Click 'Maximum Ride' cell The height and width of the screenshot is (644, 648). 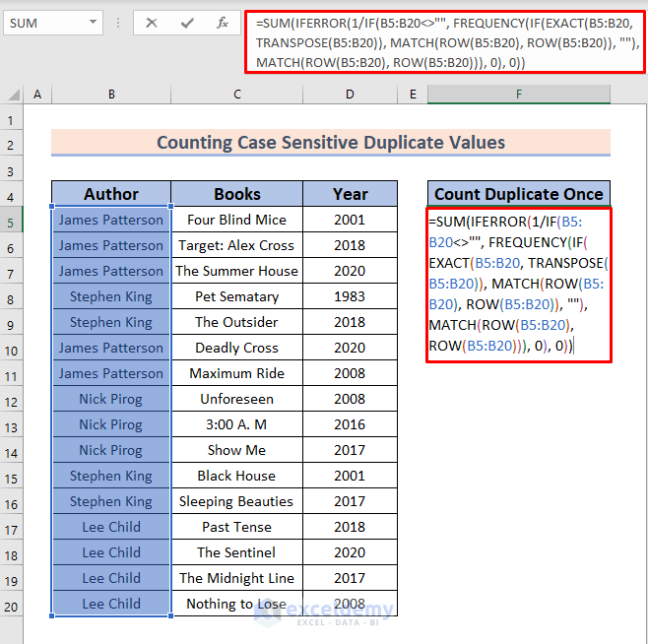click(x=236, y=373)
